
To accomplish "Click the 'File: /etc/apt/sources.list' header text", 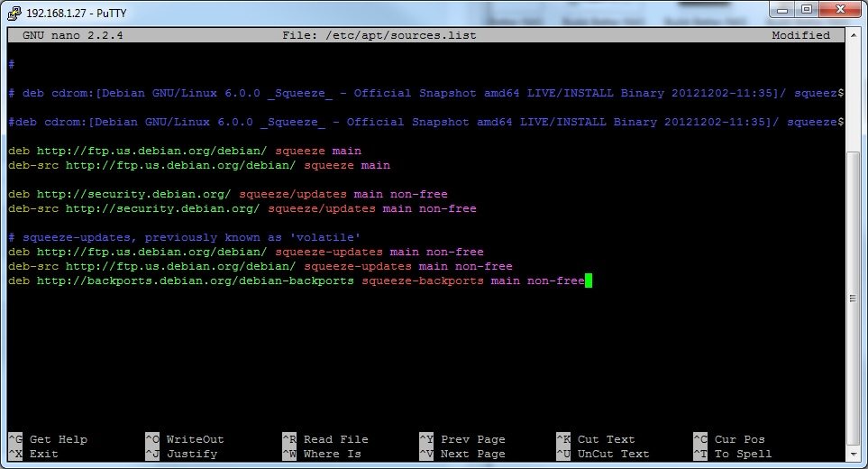I will [379, 35].
